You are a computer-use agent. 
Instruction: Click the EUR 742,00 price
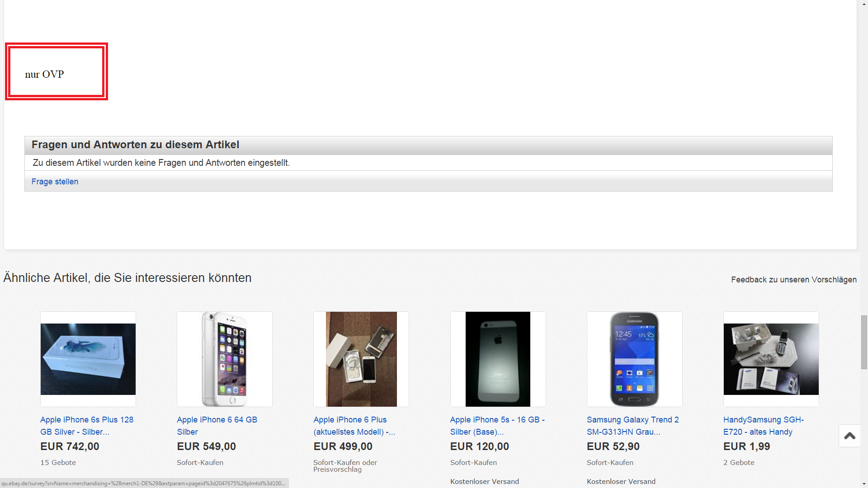click(x=70, y=446)
